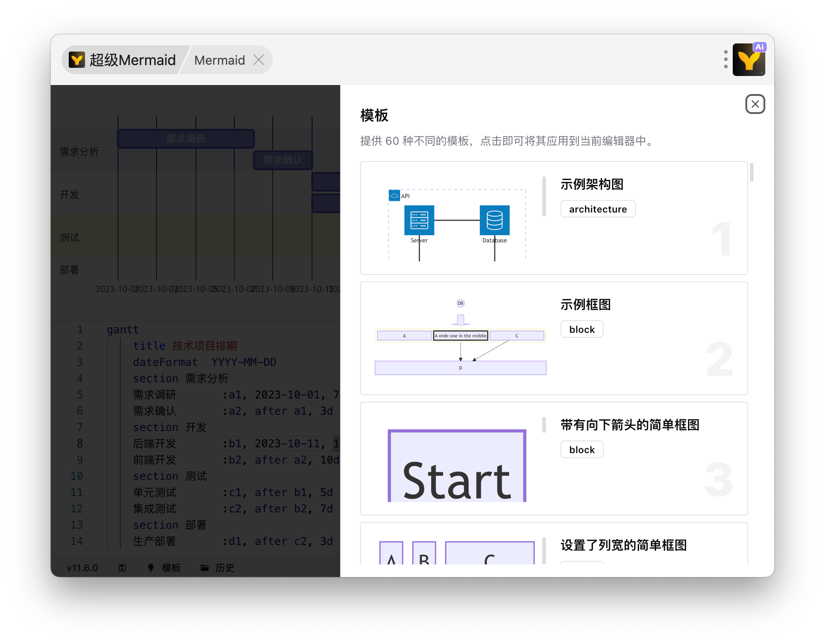Click the lightbulb 模板 icon in the status bar
Screen dimensions: 825x644
click(151, 568)
